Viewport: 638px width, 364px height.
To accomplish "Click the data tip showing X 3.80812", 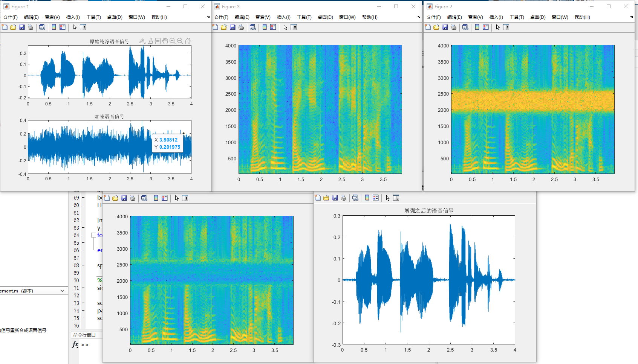I will 168,143.
